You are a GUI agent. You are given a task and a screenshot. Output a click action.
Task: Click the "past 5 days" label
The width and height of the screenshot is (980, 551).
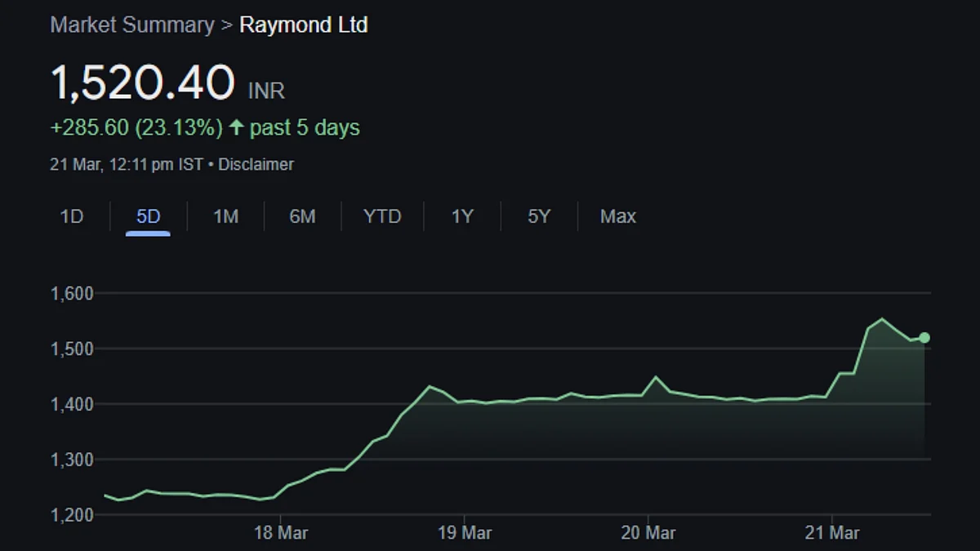coord(305,128)
